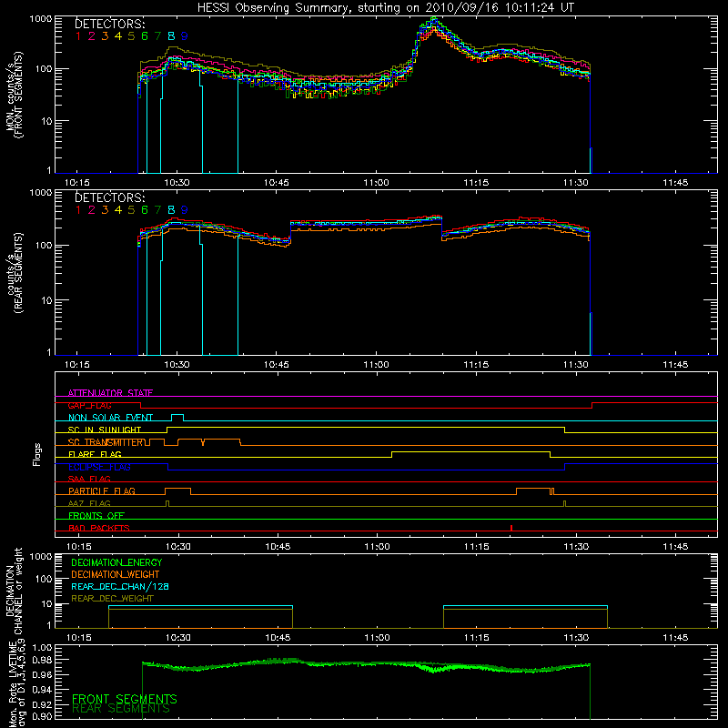Click the NON_SOLAR_EVENT cyan pulse near 10:30

point(177,417)
